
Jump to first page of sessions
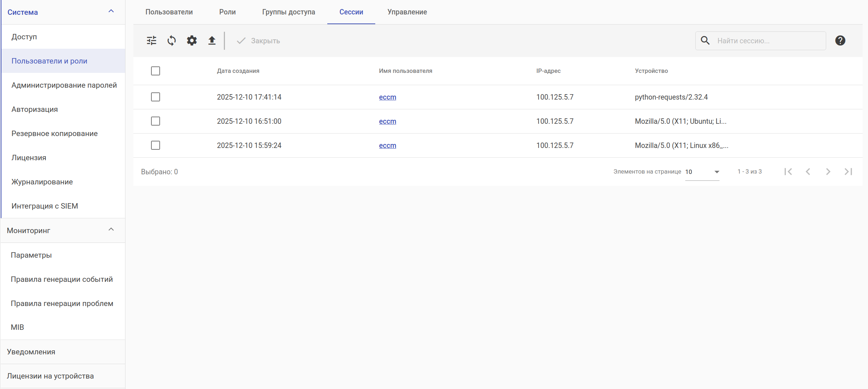coord(788,172)
